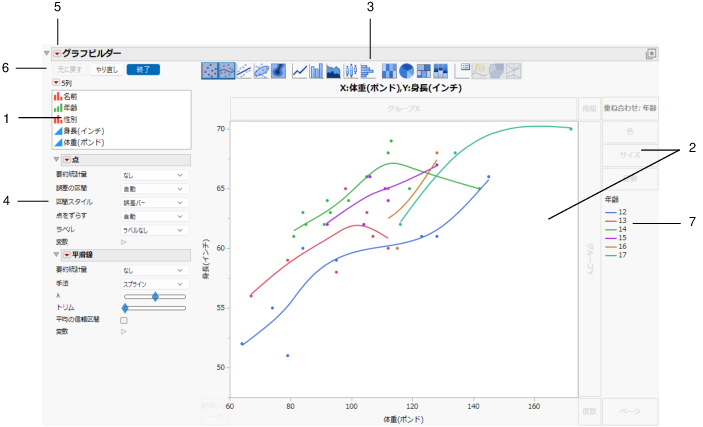
Task: Open the ラベル dropdown
Action: click(x=155, y=231)
